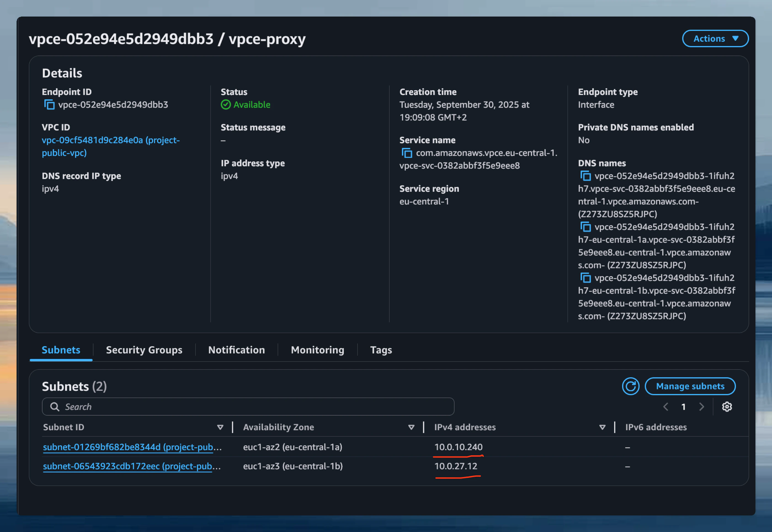Refresh the Subnets table
Screen dimensions: 772x532
point(631,386)
